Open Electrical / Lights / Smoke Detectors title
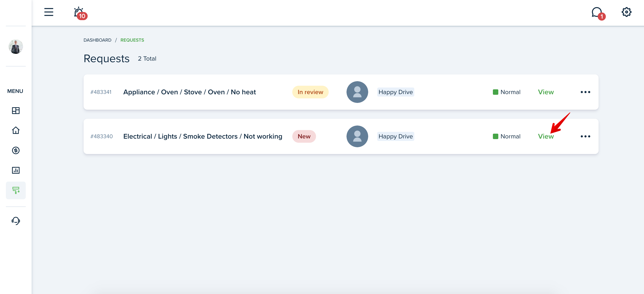This screenshot has height=294, width=644. [x=203, y=136]
